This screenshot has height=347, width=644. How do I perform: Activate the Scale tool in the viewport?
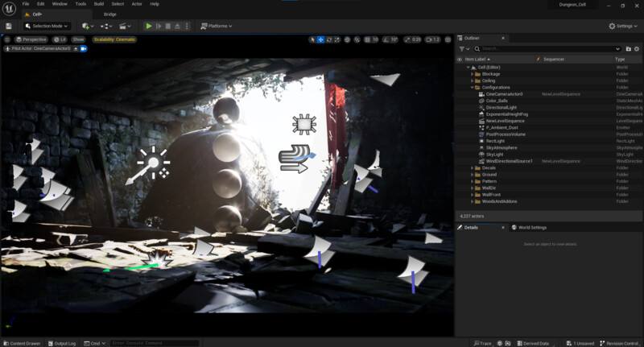click(x=337, y=39)
